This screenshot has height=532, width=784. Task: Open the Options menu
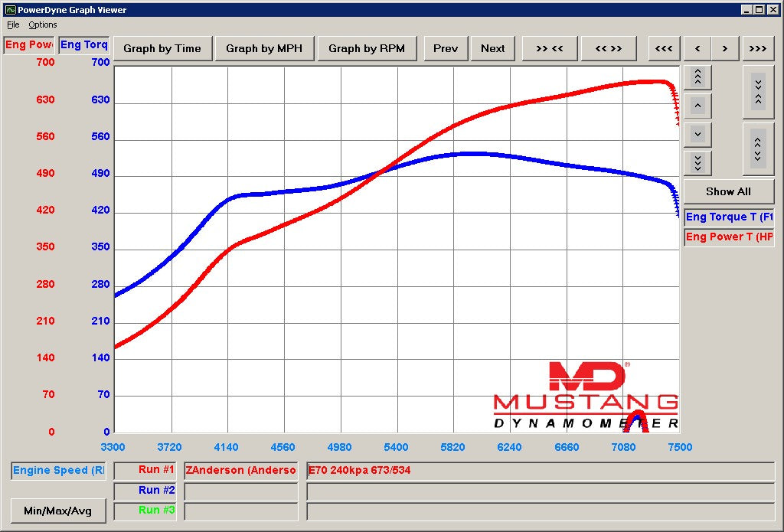(x=43, y=24)
